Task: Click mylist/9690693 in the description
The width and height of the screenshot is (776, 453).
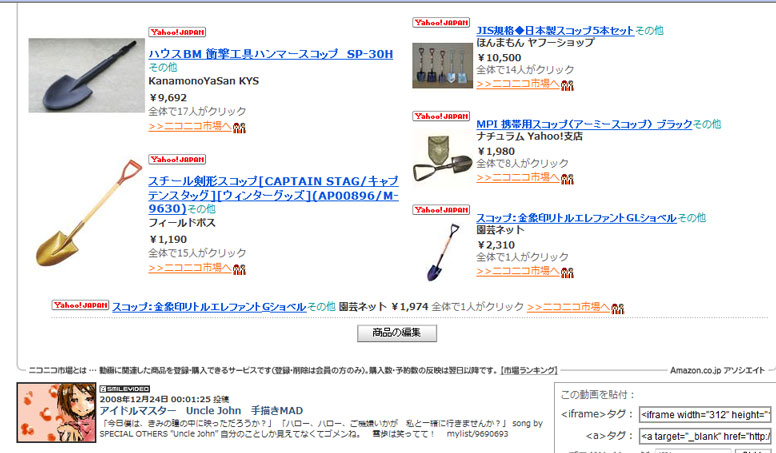Action: pos(478,434)
